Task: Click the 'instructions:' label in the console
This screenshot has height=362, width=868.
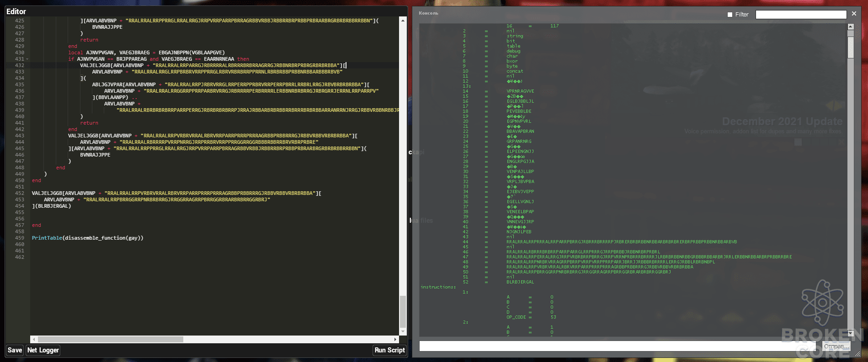Action: click(438, 287)
